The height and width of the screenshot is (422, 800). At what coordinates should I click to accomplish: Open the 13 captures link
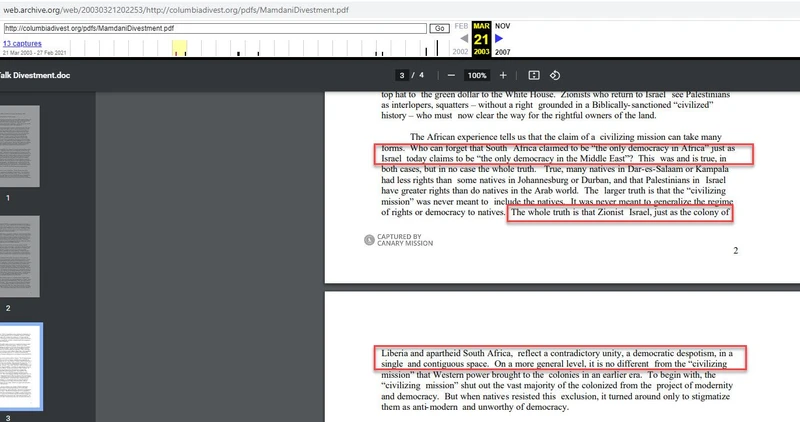click(x=22, y=43)
